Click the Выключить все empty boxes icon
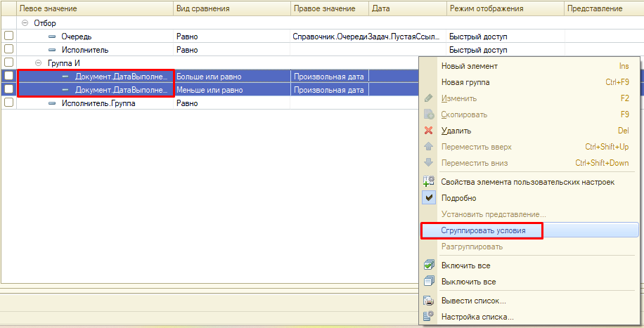This screenshot has width=644, height=328. click(428, 282)
